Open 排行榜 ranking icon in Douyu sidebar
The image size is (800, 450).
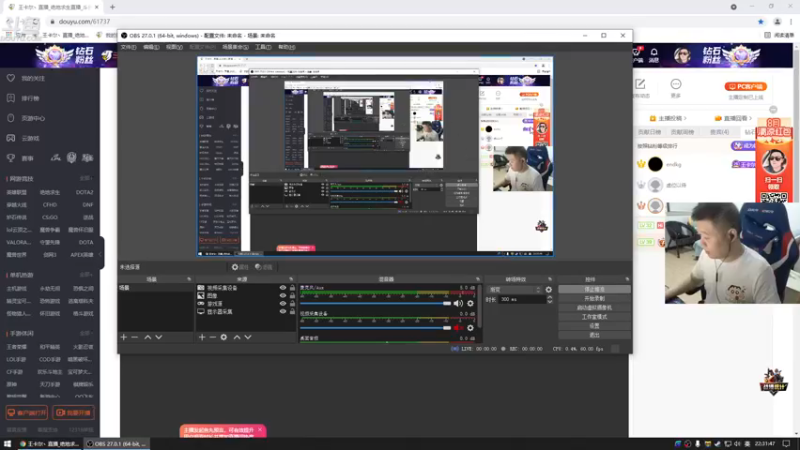click(x=11, y=98)
